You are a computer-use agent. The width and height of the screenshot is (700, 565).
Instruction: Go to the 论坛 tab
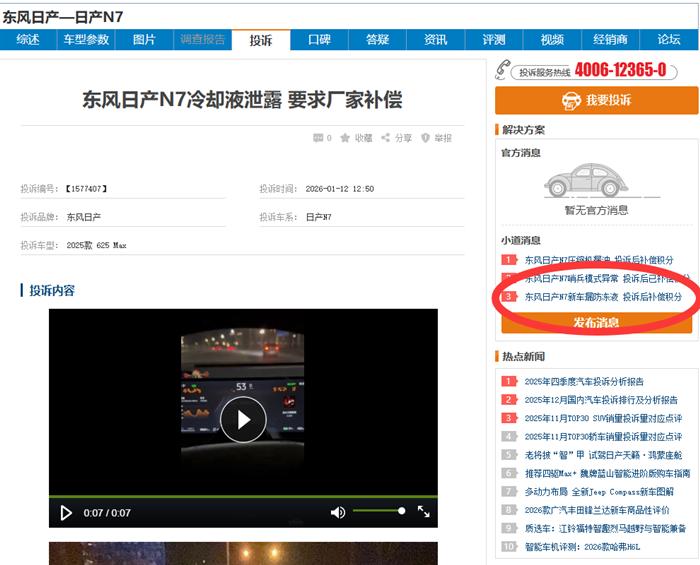(x=669, y=40)
